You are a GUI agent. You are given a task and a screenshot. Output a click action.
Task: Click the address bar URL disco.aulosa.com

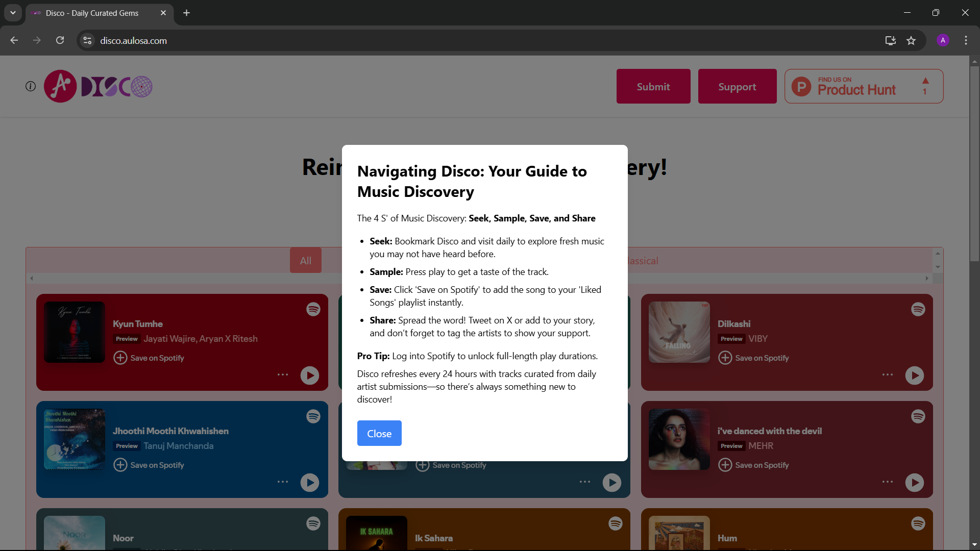click(133, 40)
